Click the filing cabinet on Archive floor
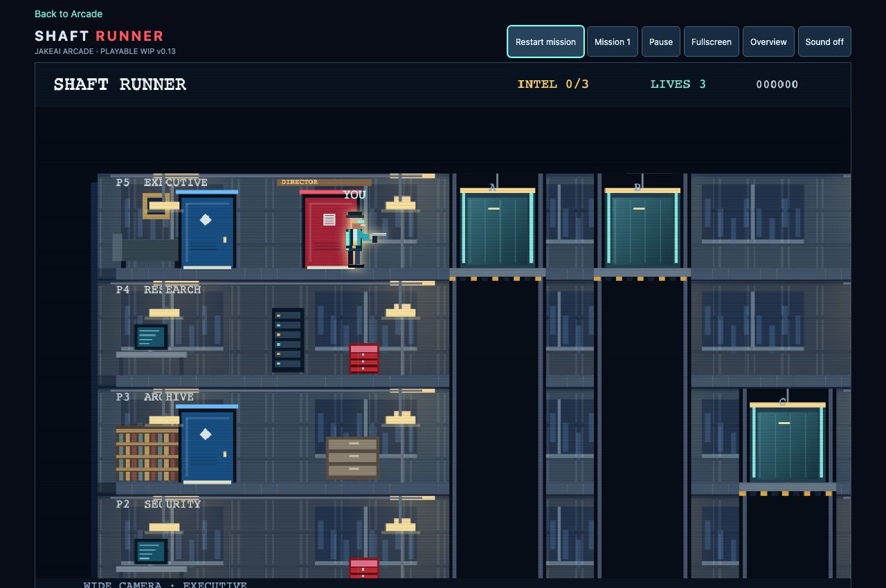This screenshot has width=886, height=588. point(352,457)
